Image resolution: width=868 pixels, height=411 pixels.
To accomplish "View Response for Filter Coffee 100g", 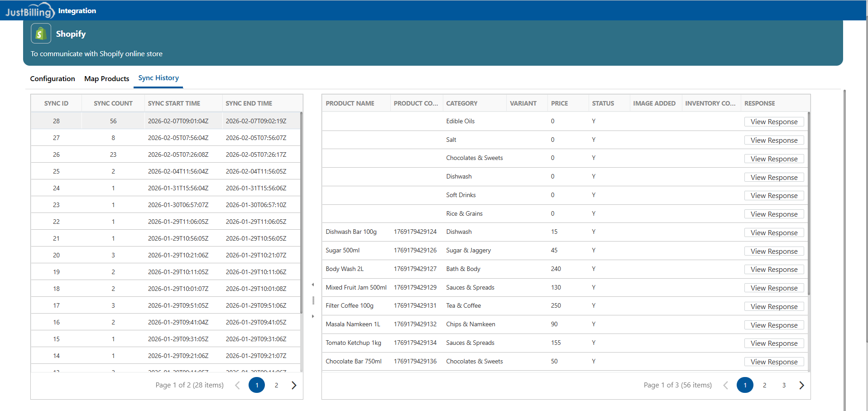I will [x=774, y=306].
